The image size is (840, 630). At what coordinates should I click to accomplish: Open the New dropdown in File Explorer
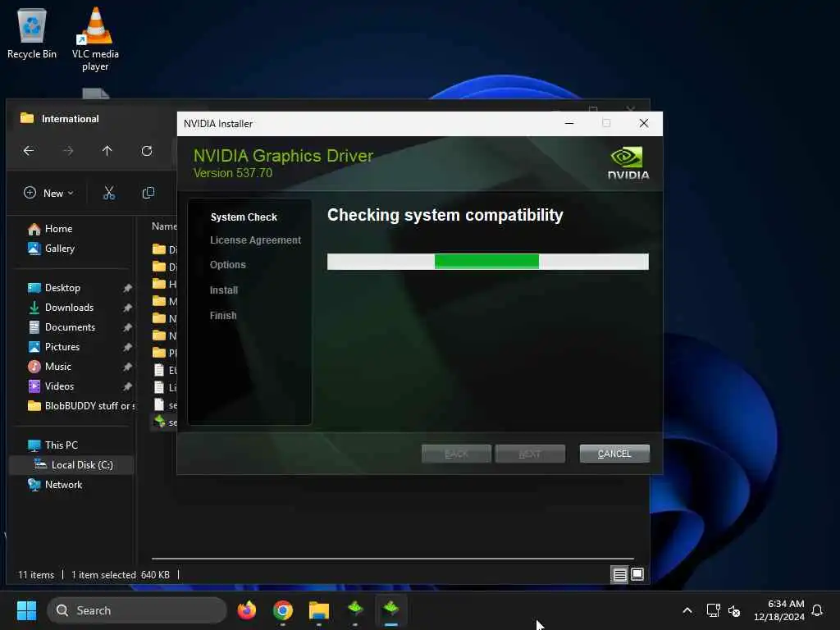click(x=48, y=193)
